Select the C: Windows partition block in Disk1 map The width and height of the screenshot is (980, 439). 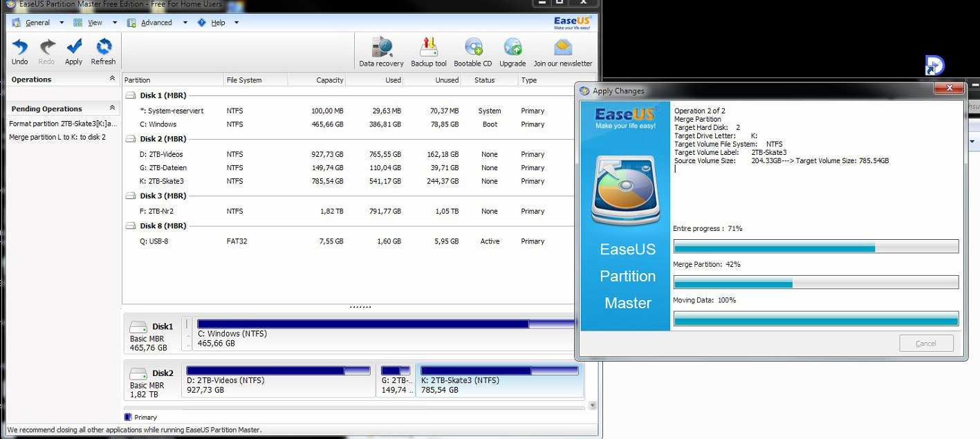[385, 334]
